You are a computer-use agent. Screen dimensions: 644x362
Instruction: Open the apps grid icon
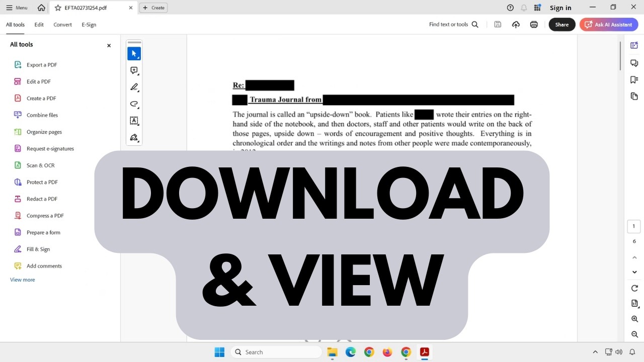click(x=537, y=8)
